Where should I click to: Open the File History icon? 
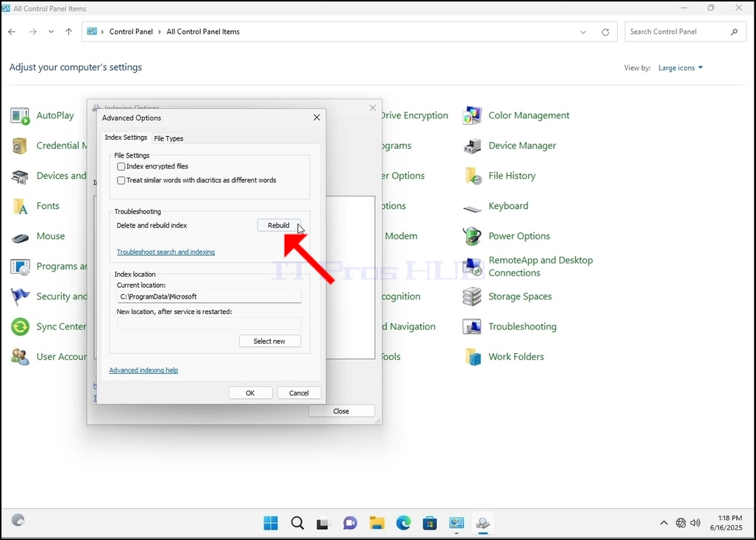tap(472, 176)
